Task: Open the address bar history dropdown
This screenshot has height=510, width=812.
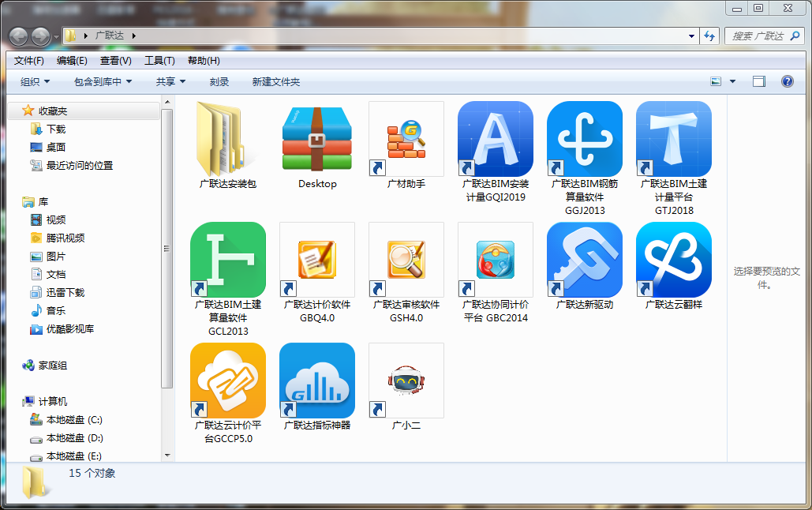Action: click(691, 36)
